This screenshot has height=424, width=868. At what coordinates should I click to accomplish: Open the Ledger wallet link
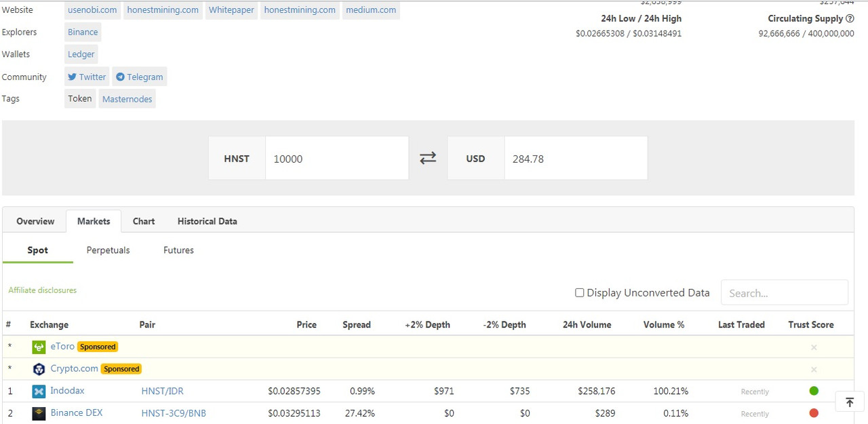(81, 54)
